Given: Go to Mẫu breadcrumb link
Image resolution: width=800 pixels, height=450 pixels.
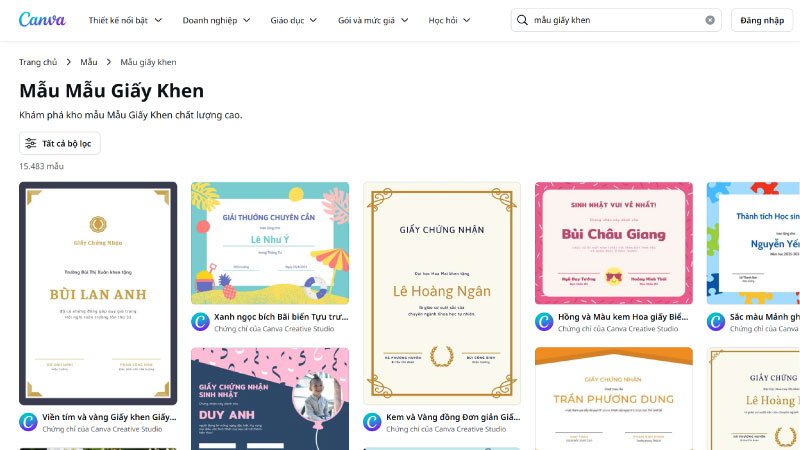Looking at the screenshot, I should 89,62.
